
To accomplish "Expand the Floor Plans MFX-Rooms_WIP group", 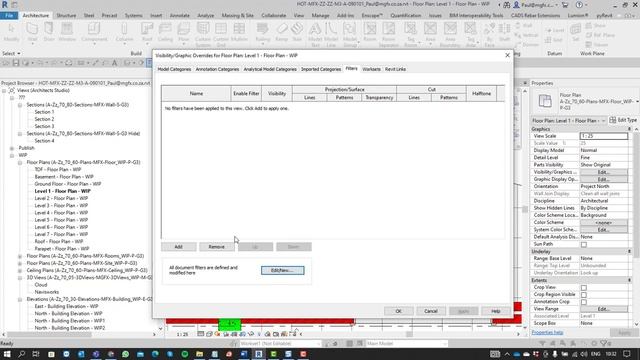I will (20, 256).
